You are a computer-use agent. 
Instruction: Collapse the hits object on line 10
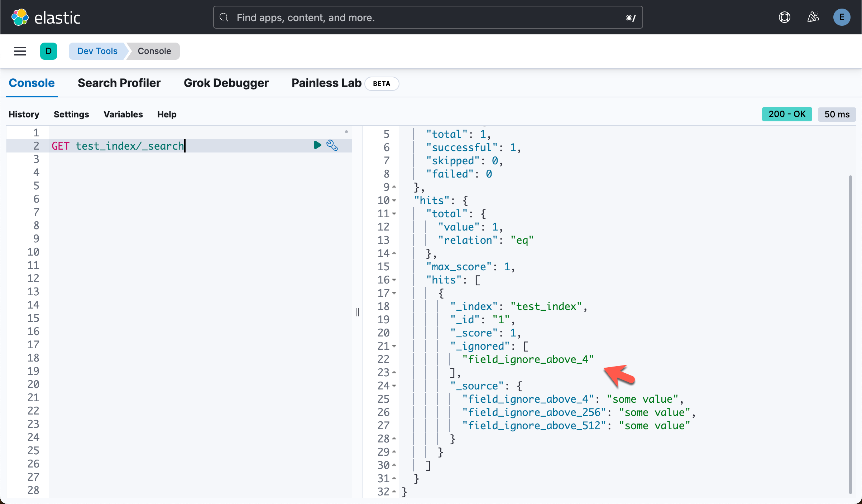(394, 200)
